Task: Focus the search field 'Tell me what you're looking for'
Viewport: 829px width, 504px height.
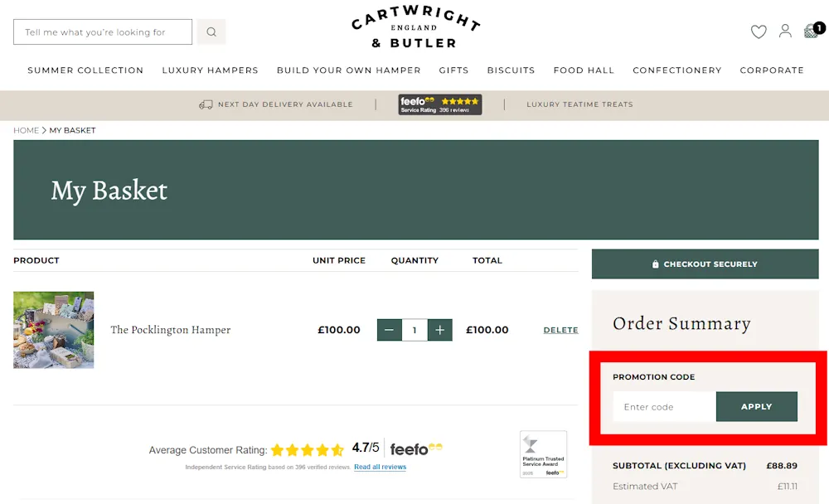Action: 103,31
